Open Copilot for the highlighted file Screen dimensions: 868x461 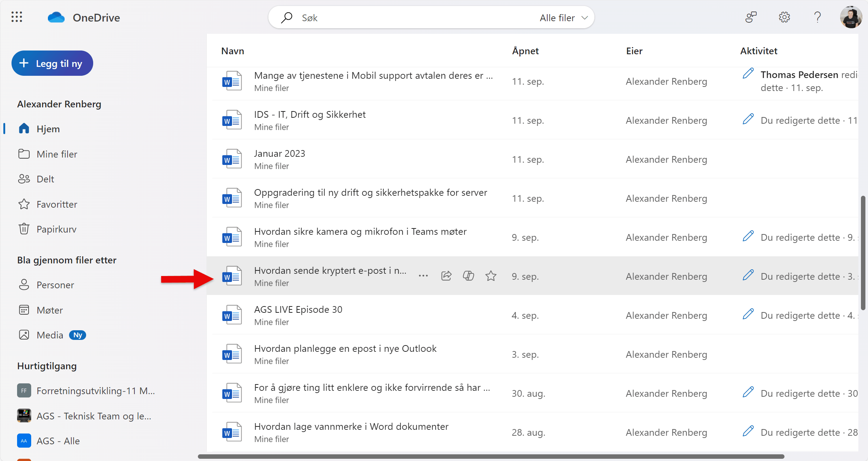click(468, 276)
